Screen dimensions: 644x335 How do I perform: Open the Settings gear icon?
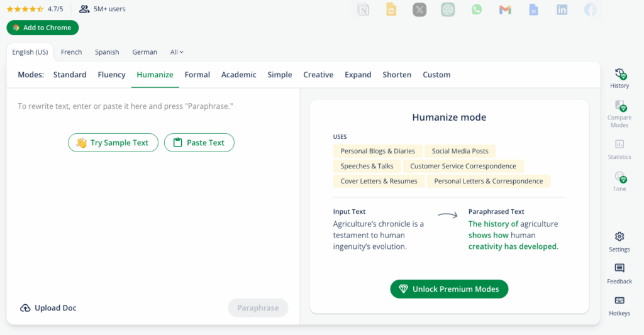619,236
